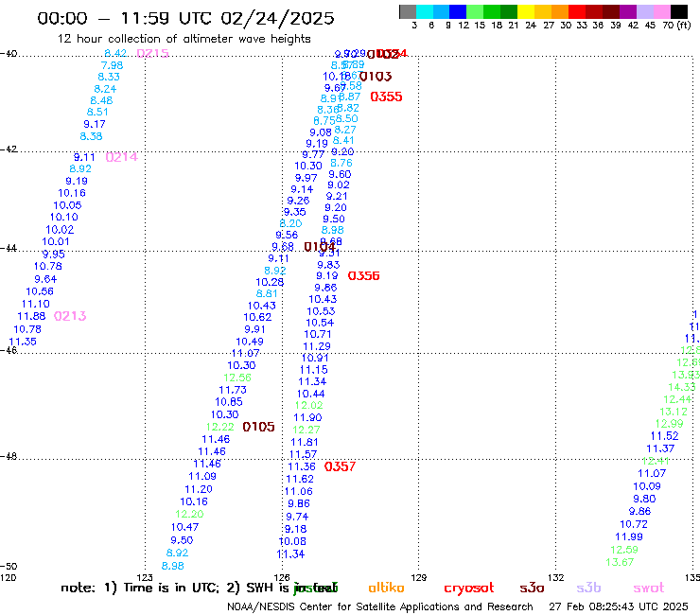Image resolution: width=700 pixels, height=615 pixels.
Task: Select the wave height value 10.71
Action: 318,335
